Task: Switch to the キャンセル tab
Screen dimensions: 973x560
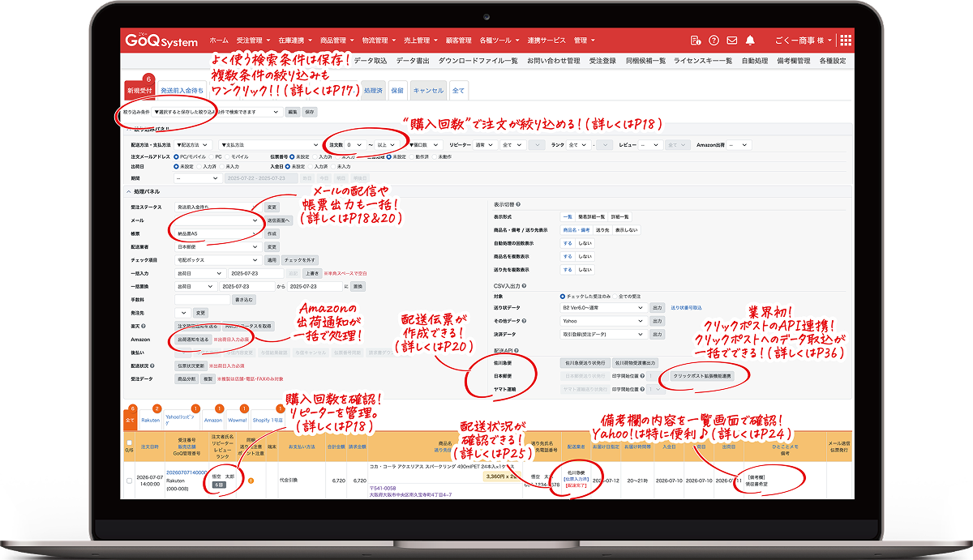Action: click(x=428, y=91)
